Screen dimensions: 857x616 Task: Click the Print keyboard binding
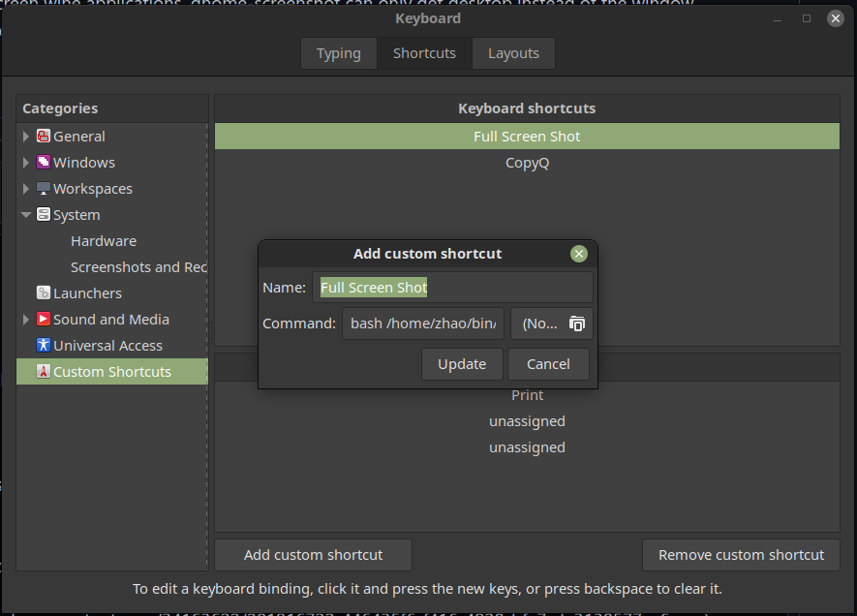(527, 394)
